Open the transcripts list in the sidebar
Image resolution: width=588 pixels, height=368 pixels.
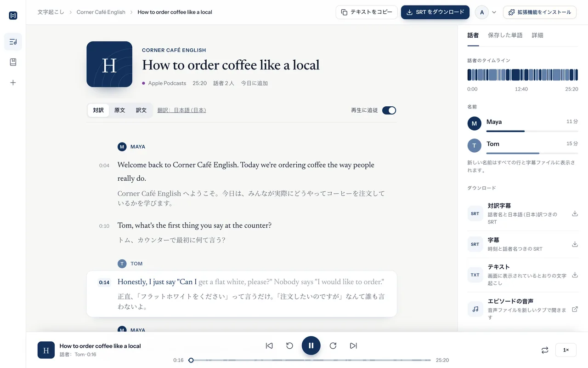(13, 42)
